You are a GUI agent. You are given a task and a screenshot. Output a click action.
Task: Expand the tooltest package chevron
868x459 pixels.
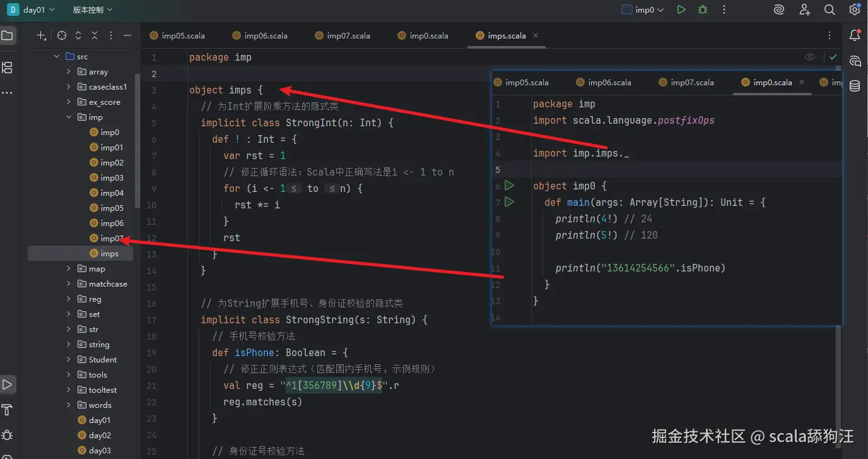pyautogui.click(x=69, y=390)
